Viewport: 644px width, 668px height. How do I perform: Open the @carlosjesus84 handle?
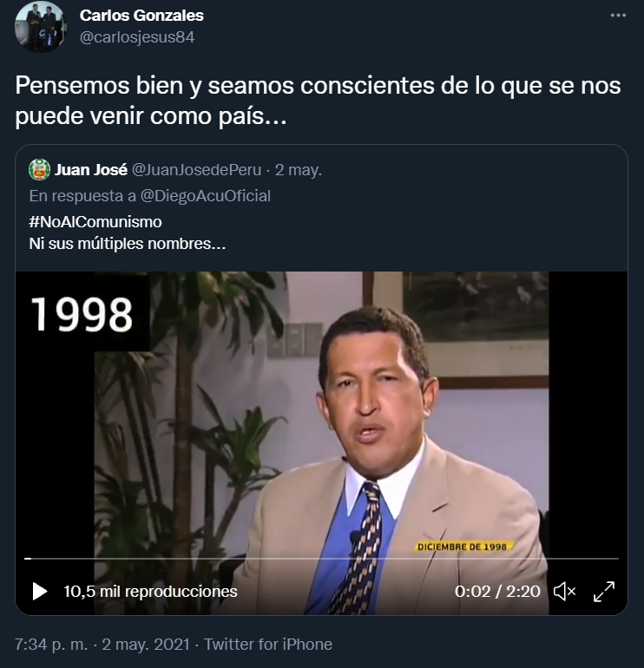pyautogui.click(x=137, y=37)
